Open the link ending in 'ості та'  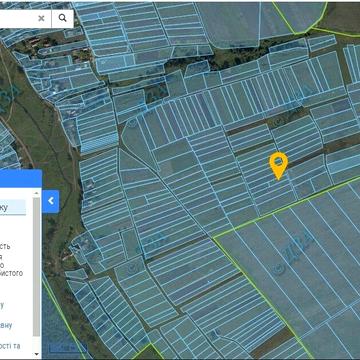click(x=10, y=346)
